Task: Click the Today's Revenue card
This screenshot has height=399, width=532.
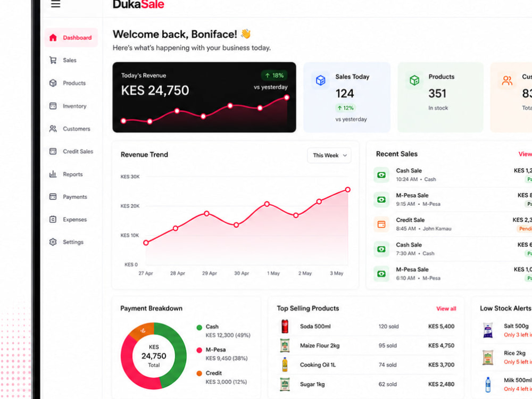Action: point(204,97)
